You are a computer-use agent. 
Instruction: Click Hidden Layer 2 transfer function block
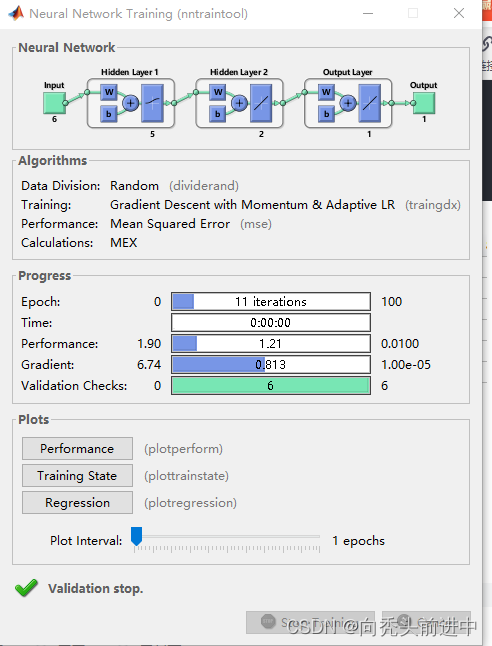tap(261, 103)
